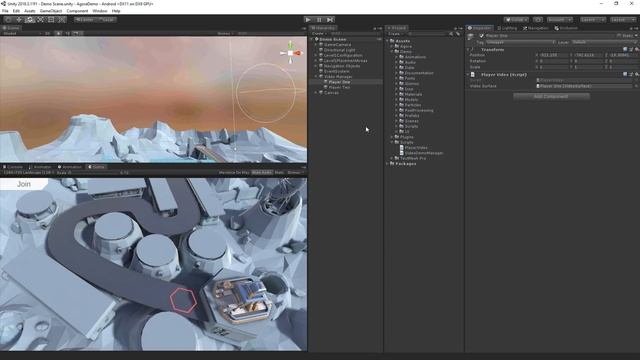Select the Scale tool

(x=40, y=20)
